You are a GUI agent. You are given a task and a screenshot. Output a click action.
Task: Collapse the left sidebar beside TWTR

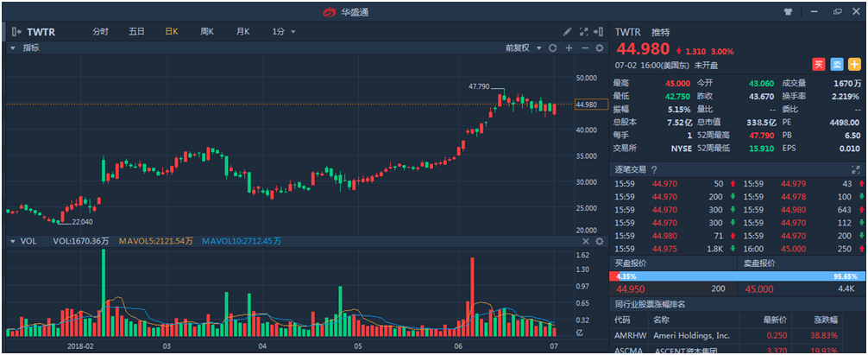point(16,32)
